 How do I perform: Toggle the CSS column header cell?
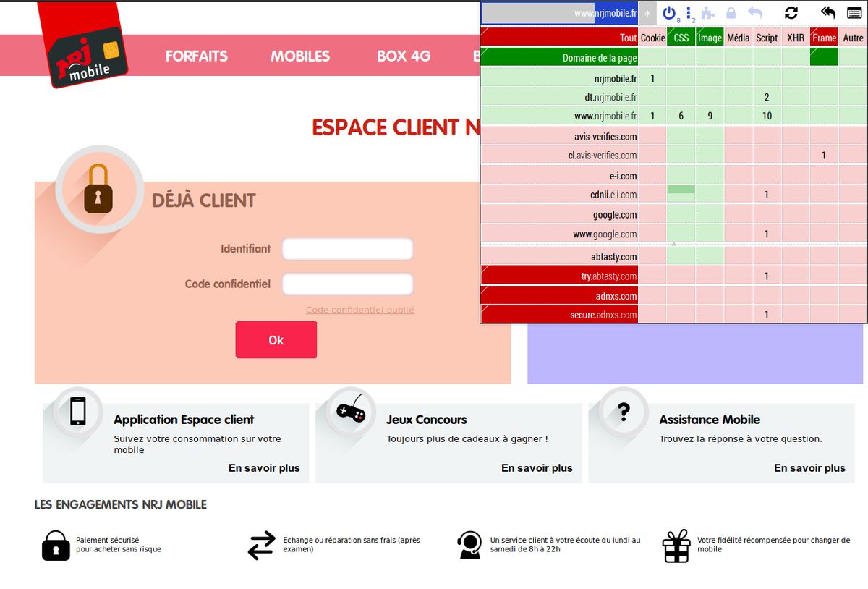click(681, 38)
